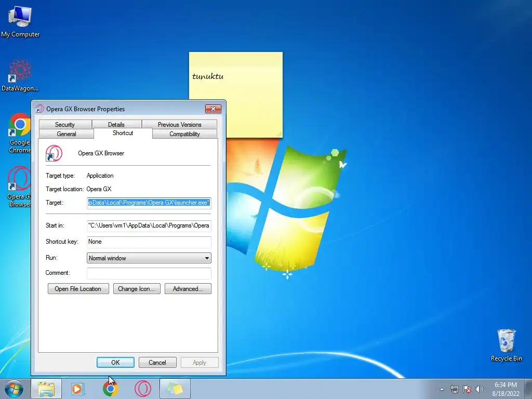Open Action Center flag tray icon
This screenshot has width=532, height=399.
[x=467, y=389]
